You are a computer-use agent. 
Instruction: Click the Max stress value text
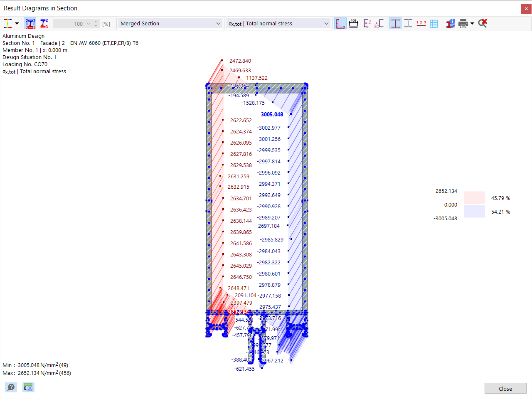[x=37, y=373]
